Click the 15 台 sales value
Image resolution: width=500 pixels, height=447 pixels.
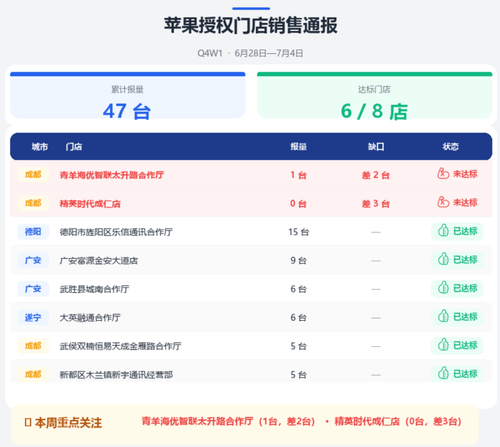[298, 232]
